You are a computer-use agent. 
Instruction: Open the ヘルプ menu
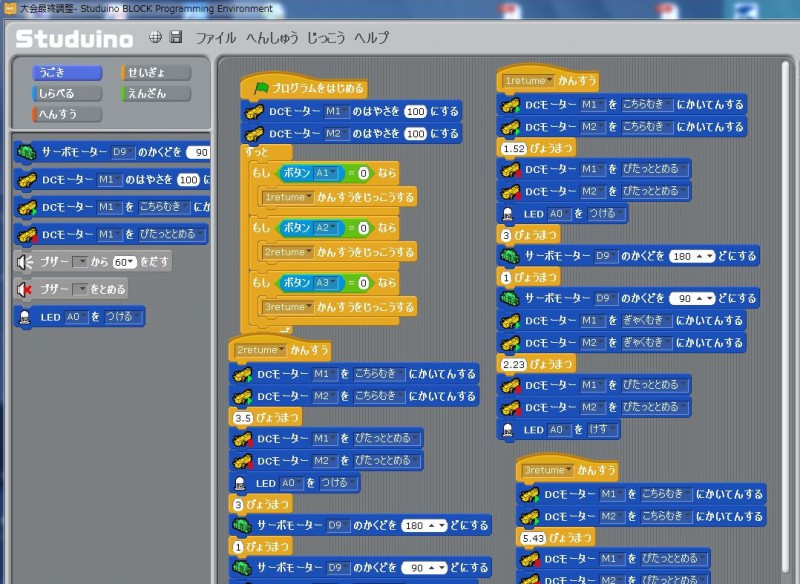click(x=371, y=38)
